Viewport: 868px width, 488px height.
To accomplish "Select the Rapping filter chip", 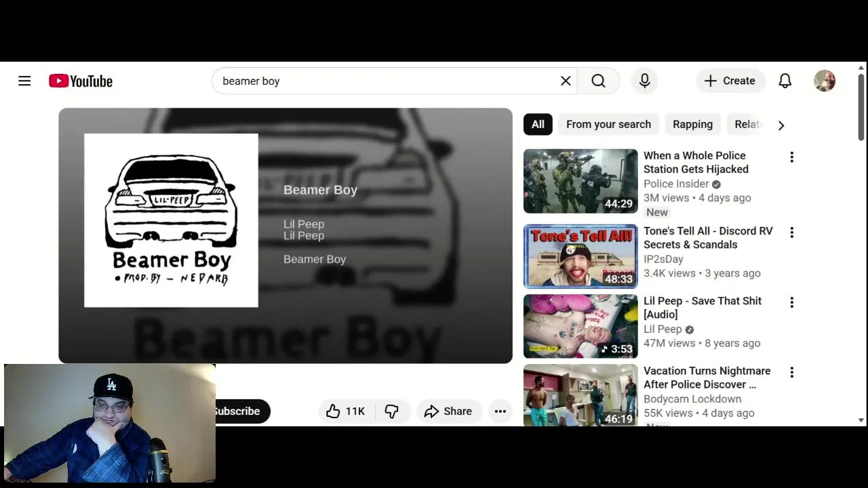I will (692, 124).
